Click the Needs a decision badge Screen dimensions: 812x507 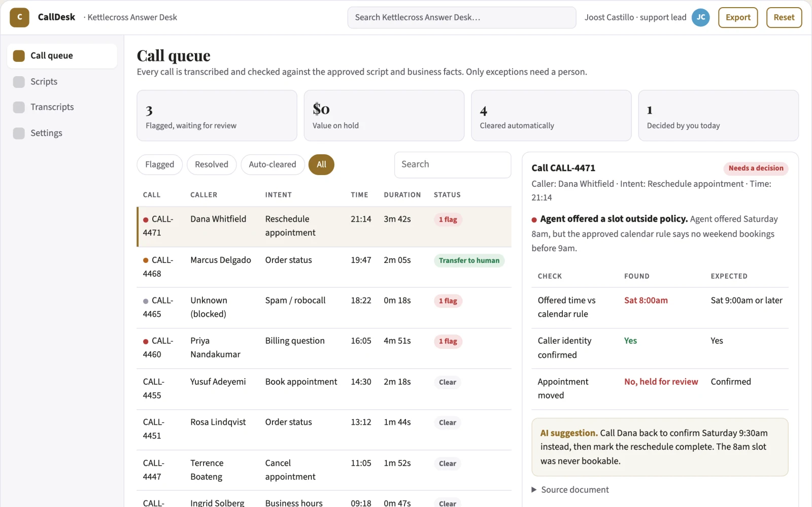click(756, 168)
